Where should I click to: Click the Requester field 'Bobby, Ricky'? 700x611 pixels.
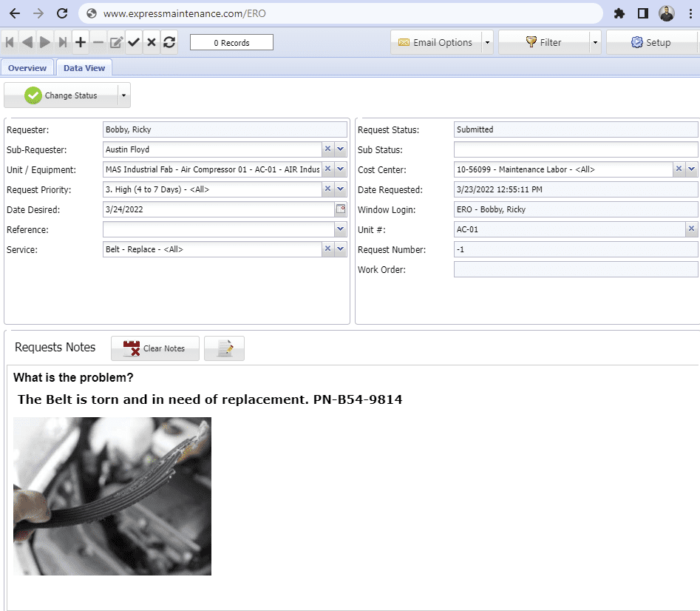[225, 129]
